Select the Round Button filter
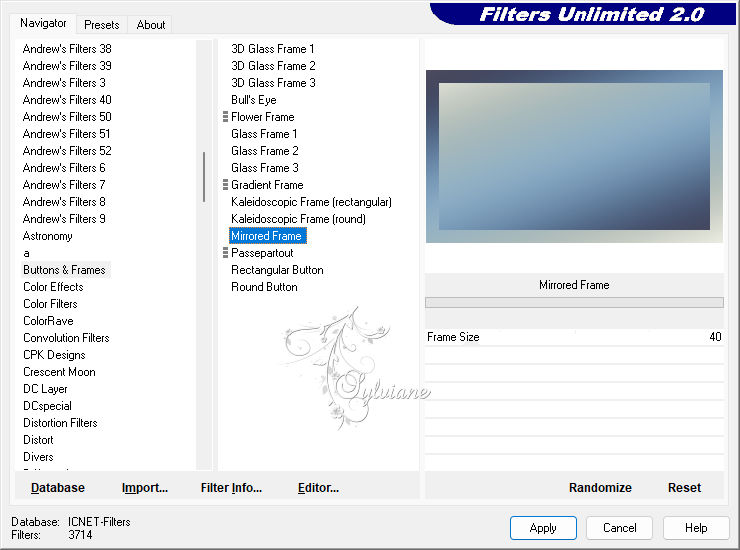 click(x=264, y=287)
